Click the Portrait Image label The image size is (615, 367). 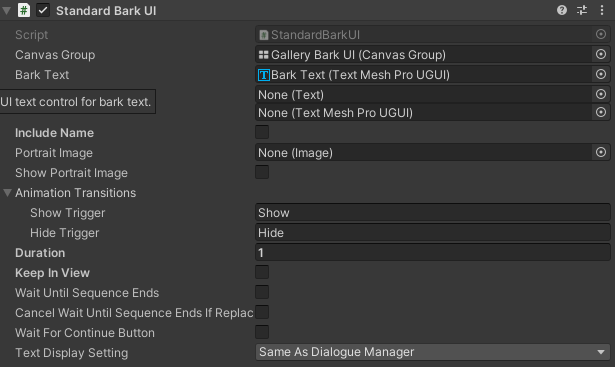click(x=54, y=153)
